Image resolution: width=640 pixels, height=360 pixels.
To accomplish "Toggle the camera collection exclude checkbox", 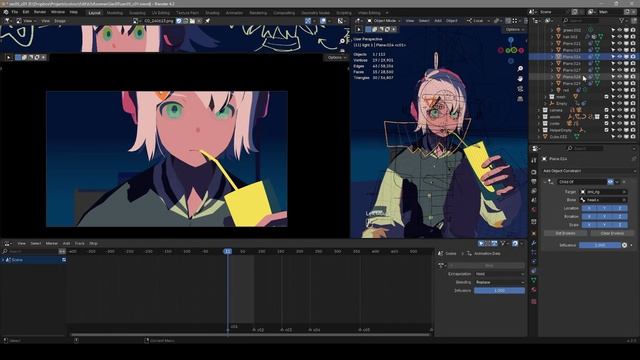I will (x=607, y=110).
